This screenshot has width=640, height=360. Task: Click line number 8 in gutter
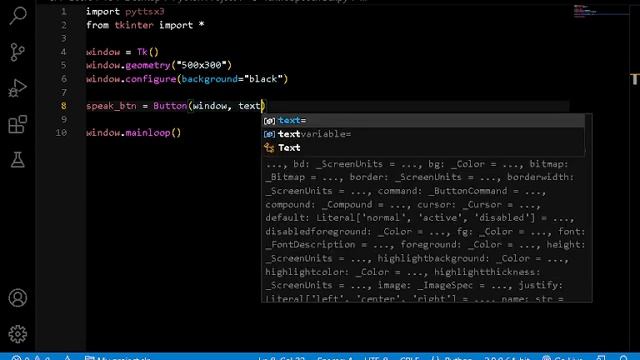tap(64, 106)
